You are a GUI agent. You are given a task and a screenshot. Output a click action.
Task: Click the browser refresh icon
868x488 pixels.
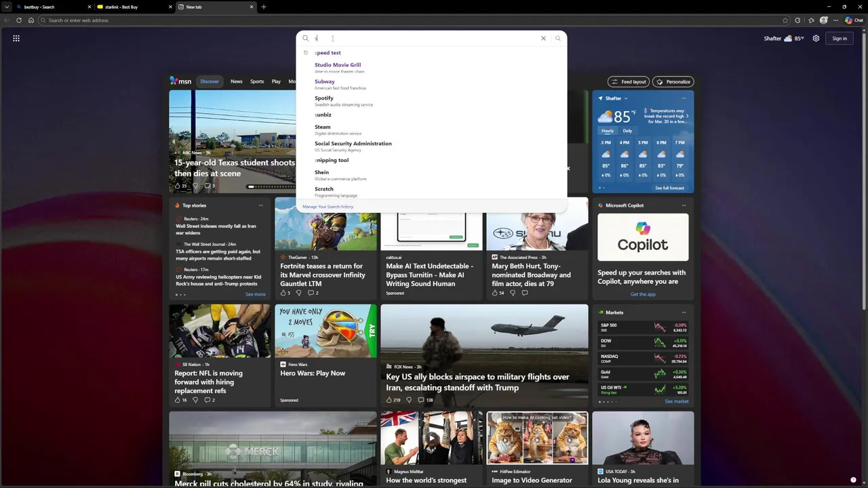click(x=19, y=20)
